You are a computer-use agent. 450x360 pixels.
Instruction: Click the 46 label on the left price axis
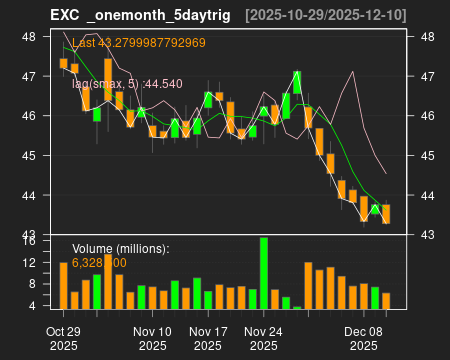click(x=29, y=116)
